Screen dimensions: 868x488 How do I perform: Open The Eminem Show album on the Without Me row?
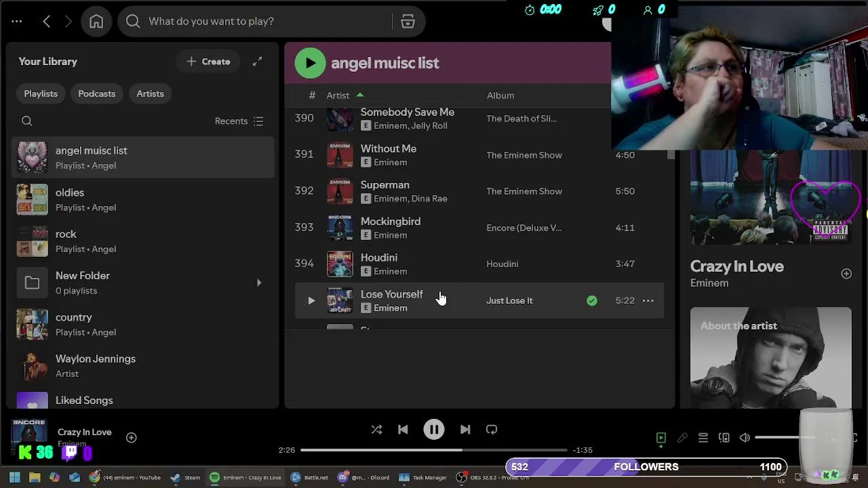[524, 155]
